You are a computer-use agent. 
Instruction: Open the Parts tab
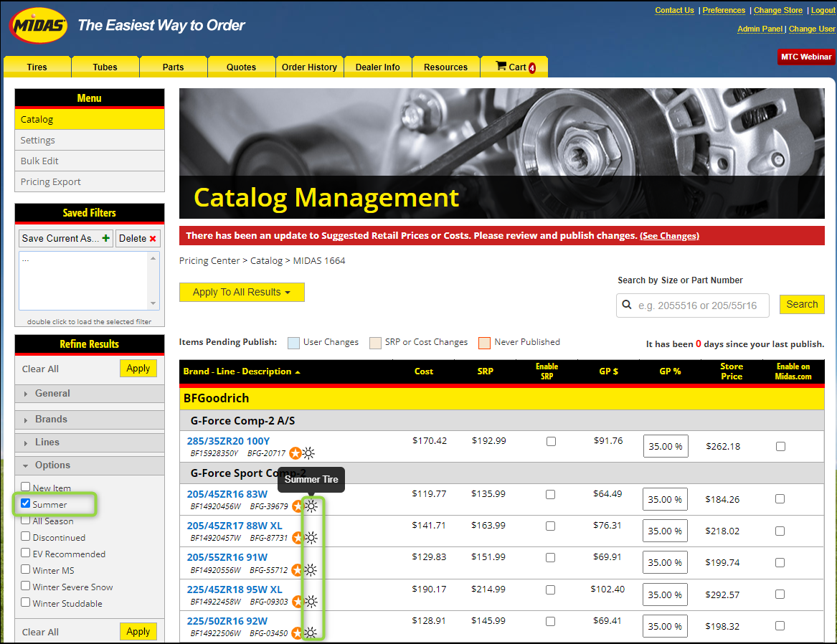(x=173, y=67)
